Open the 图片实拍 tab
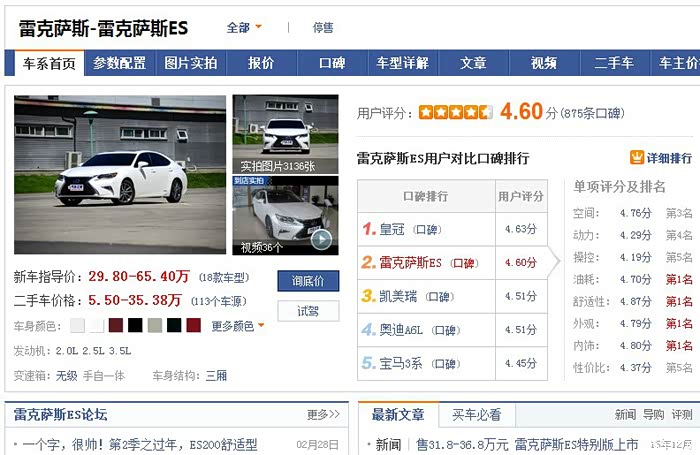 pos(190,63)
